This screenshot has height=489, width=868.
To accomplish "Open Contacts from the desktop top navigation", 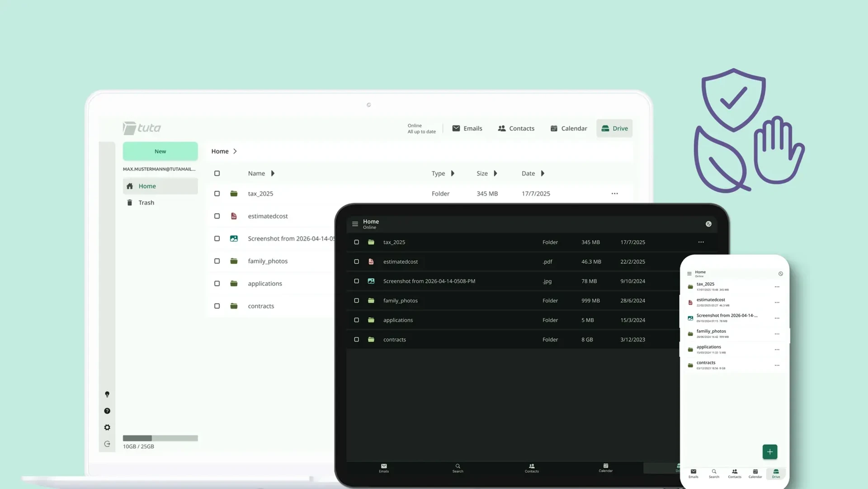I will click(x=516, y=128).
